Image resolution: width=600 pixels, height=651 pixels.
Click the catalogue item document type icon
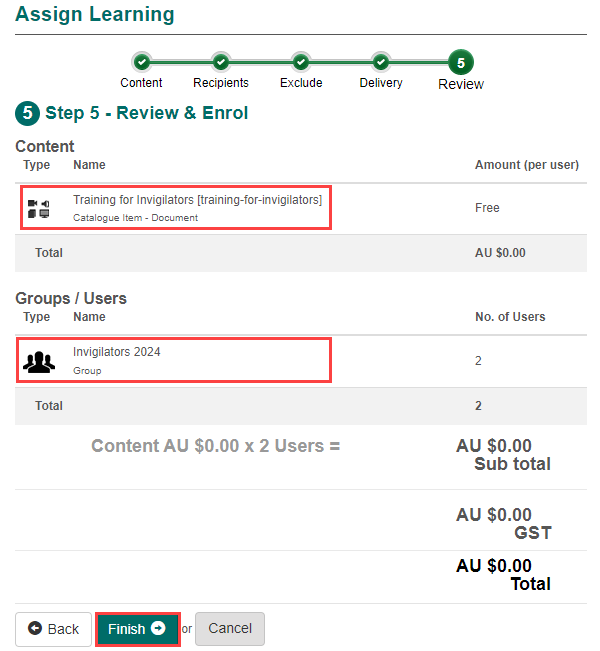tap(39, 208)
